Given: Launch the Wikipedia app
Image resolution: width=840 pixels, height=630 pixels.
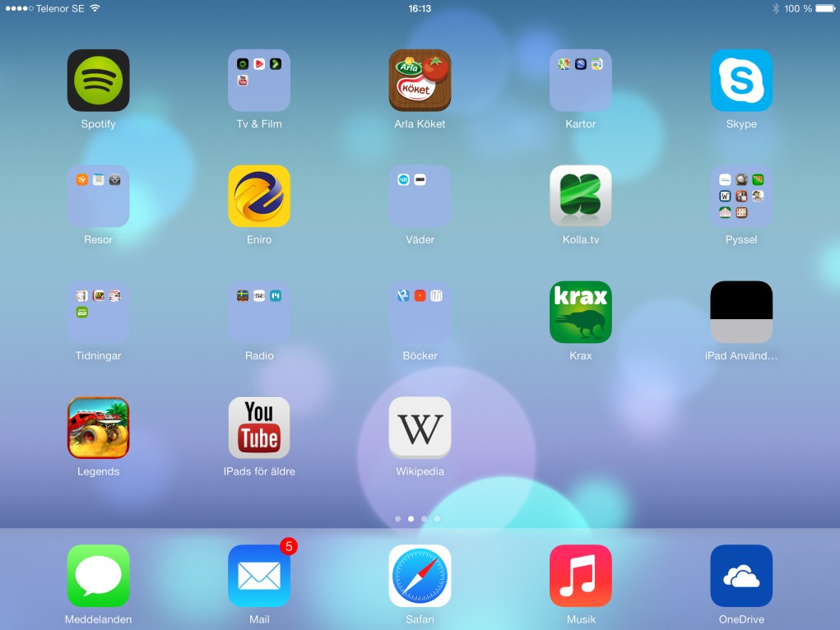Looking at the screenshot, I should 420,428.
